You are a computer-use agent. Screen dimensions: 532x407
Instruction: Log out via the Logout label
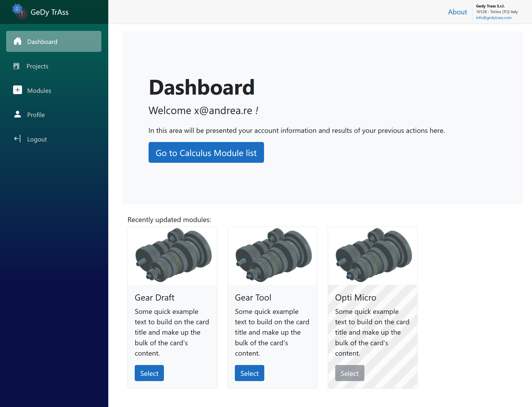click(37, 139)
